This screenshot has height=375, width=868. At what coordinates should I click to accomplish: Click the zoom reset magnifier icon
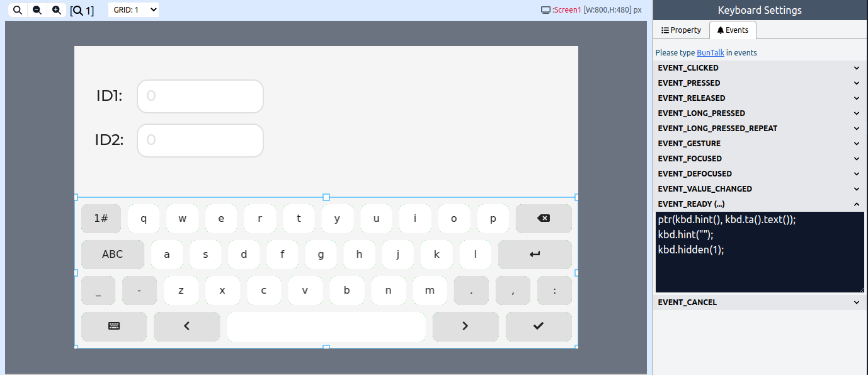click(x=18, y=10)
